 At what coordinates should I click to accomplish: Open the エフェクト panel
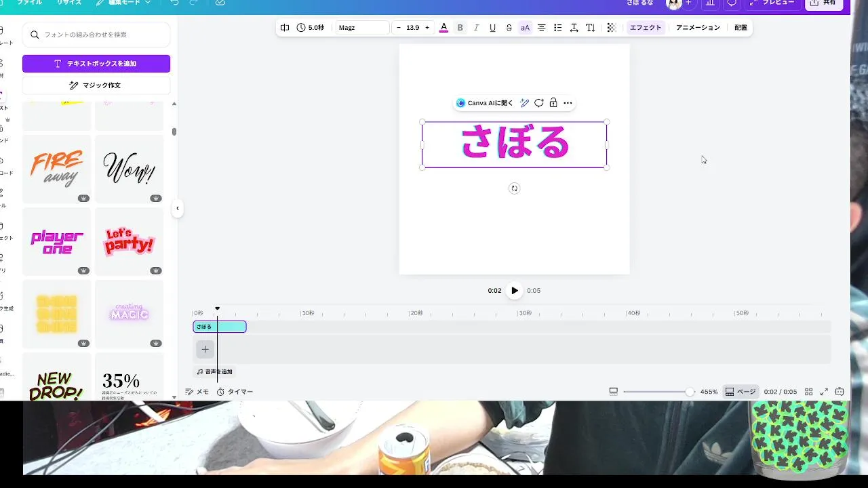point(645,28)
